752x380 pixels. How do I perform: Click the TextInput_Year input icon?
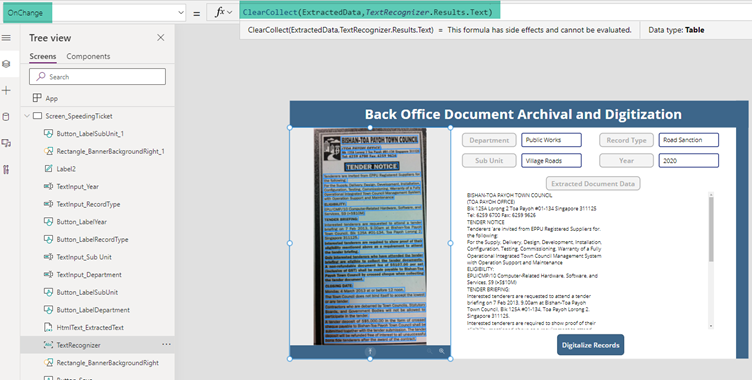pyautogui.click(x=48, y=186)
